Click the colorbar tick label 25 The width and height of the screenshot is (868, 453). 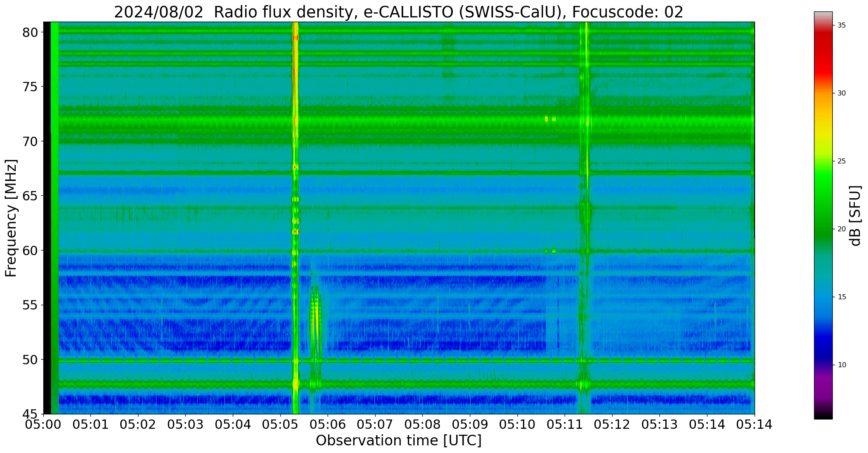click(841, 161)
